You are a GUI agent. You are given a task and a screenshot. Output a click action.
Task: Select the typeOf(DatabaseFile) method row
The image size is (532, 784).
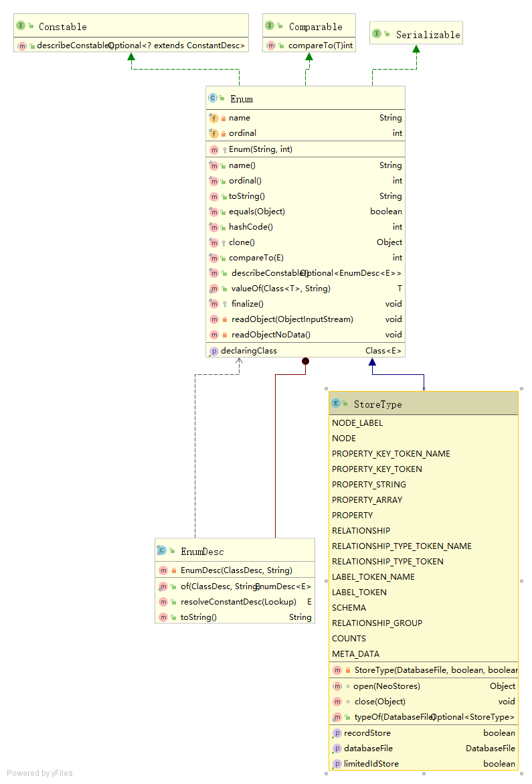[424, 718]
